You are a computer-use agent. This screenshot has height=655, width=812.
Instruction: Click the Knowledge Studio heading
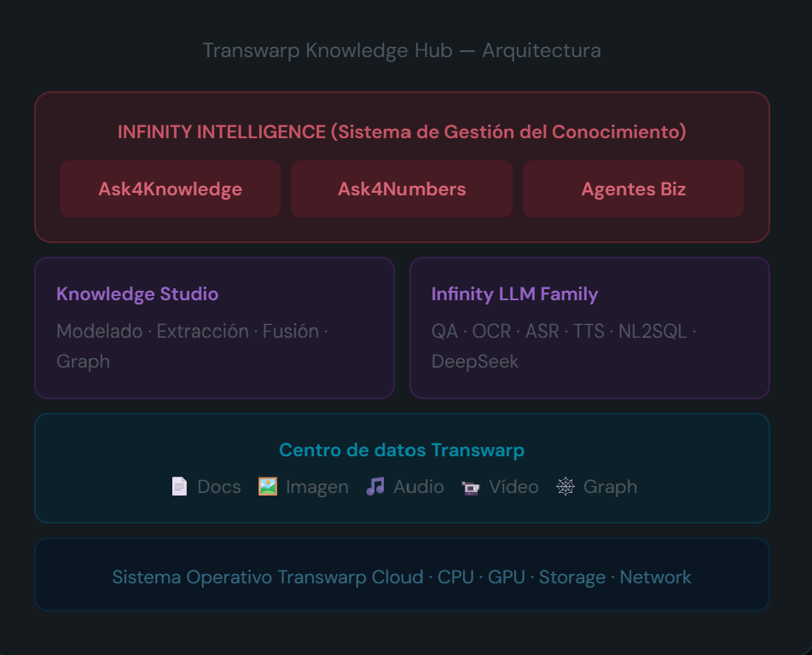click(x=137, y=294)
